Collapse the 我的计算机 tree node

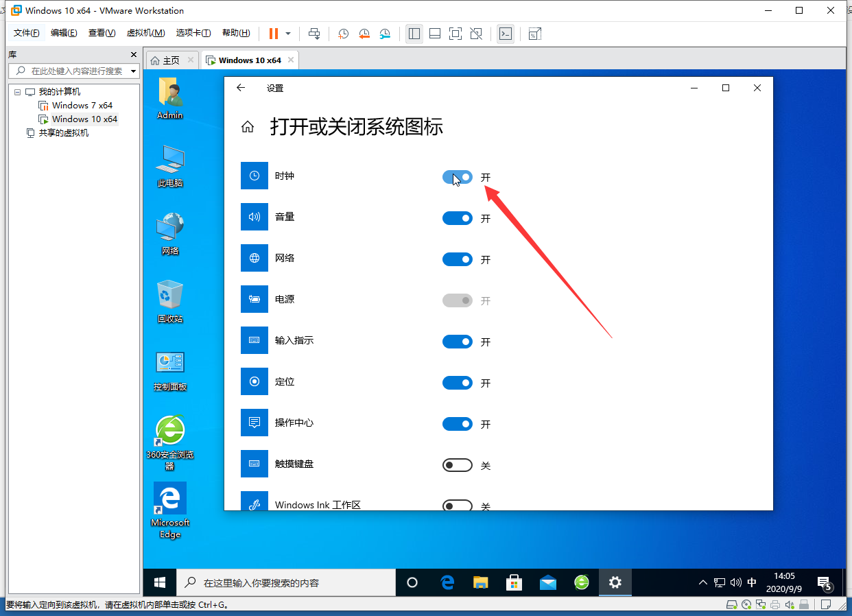click(x=17, y=92)
